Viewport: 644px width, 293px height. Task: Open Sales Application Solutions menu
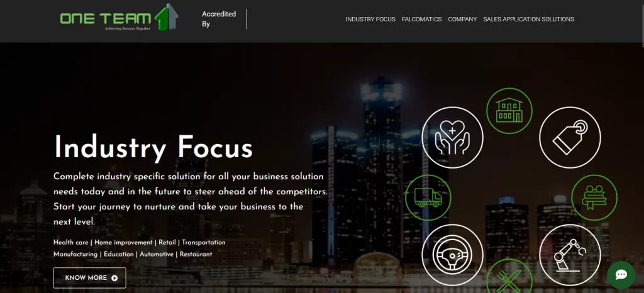(x=528, y=19)
